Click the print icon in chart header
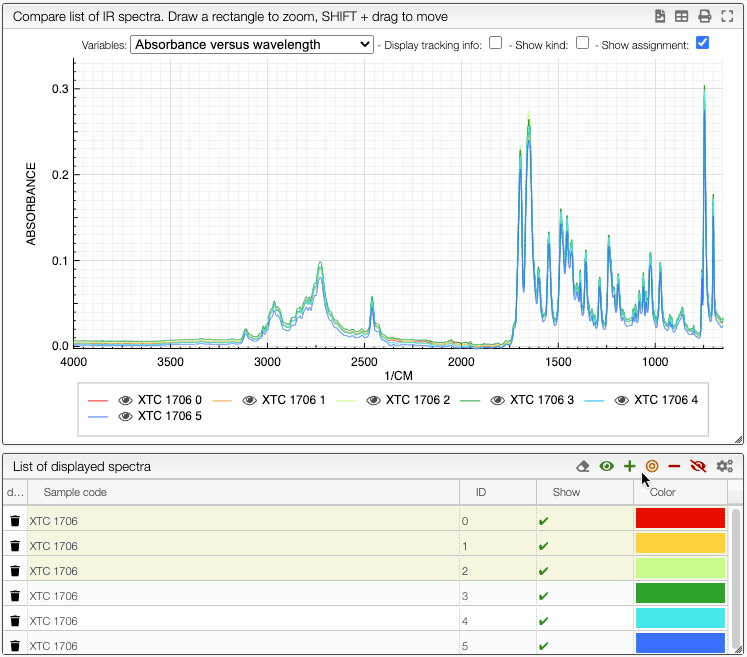The width and height of the screenshot is (747, 657). tap(705, 16)
